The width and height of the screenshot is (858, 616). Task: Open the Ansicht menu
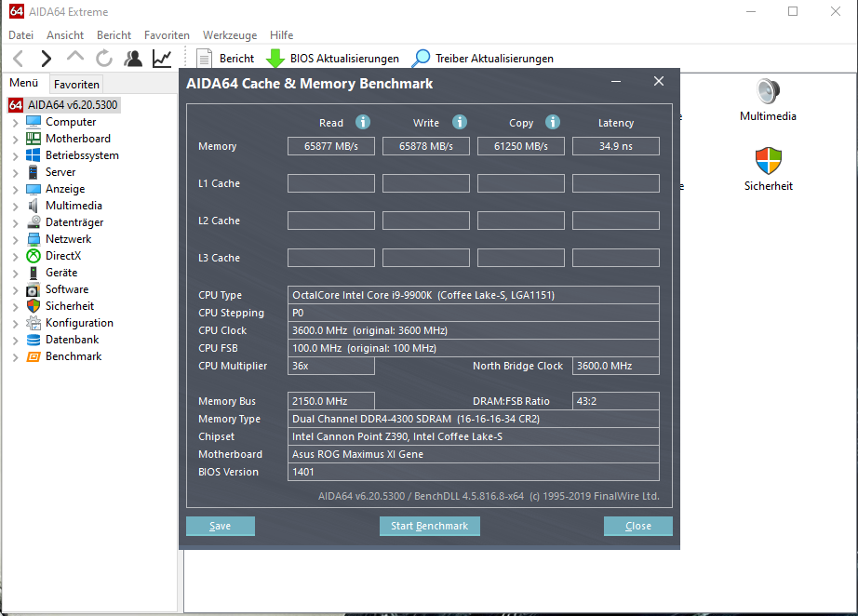point(65,35)
